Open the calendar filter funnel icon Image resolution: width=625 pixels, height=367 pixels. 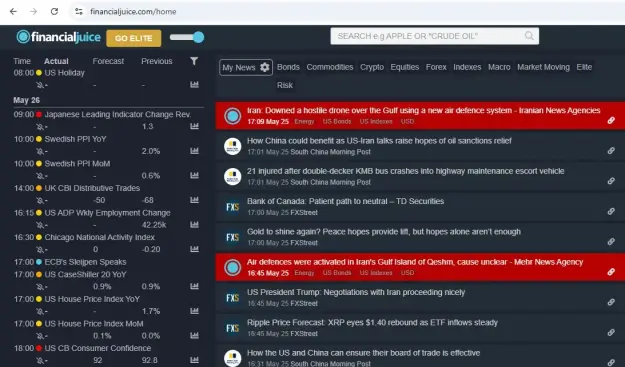194,61
